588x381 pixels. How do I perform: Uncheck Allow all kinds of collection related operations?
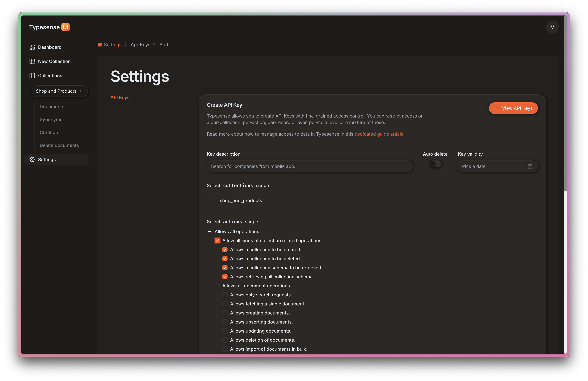(x=217, y=241)
